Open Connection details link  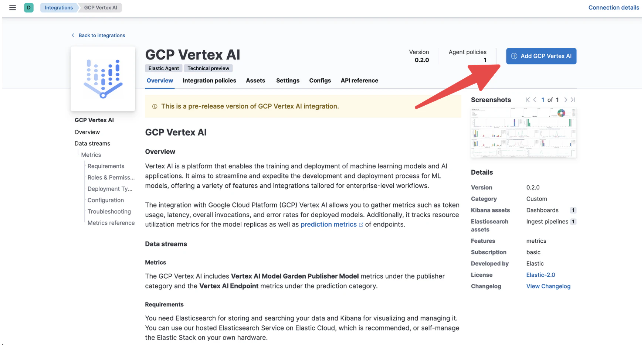(x=613, y=8)
